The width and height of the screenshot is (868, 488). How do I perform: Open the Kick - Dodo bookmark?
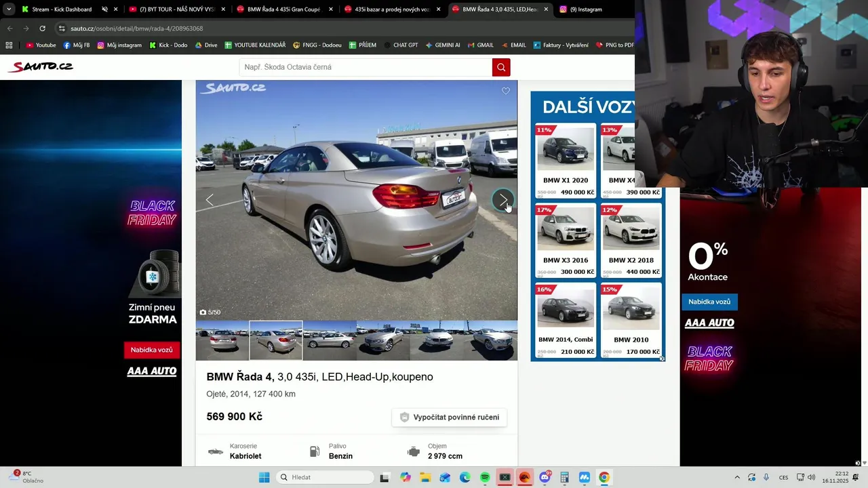click(168, 45)
